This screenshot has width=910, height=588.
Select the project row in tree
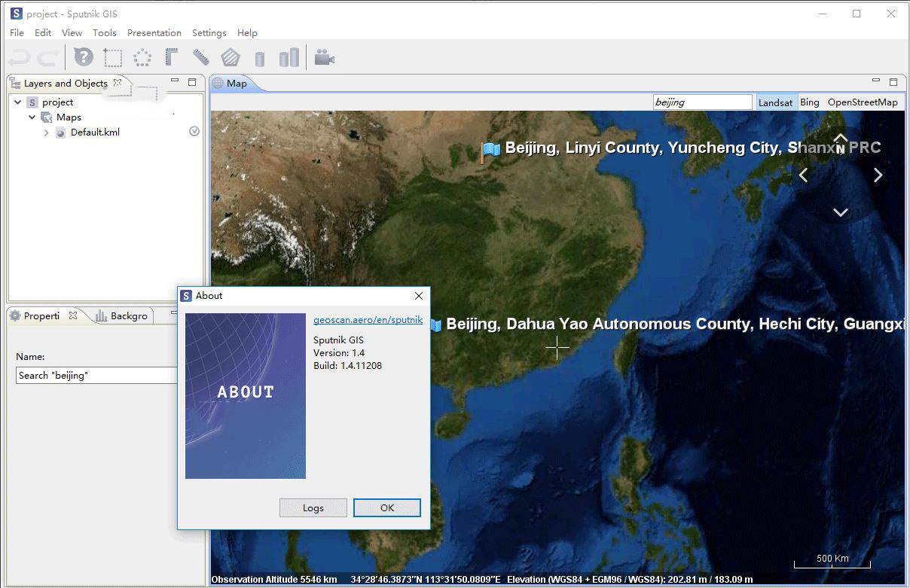click(58, 102)
